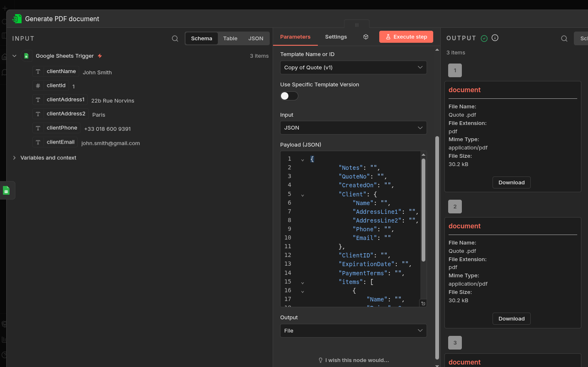This screenshot has height=367, width=588.
Task: Click the Execute step button
Action: [406, 37]
